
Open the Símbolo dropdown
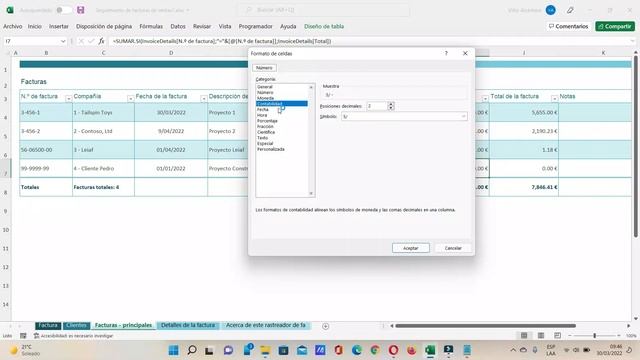click(463, 117)
